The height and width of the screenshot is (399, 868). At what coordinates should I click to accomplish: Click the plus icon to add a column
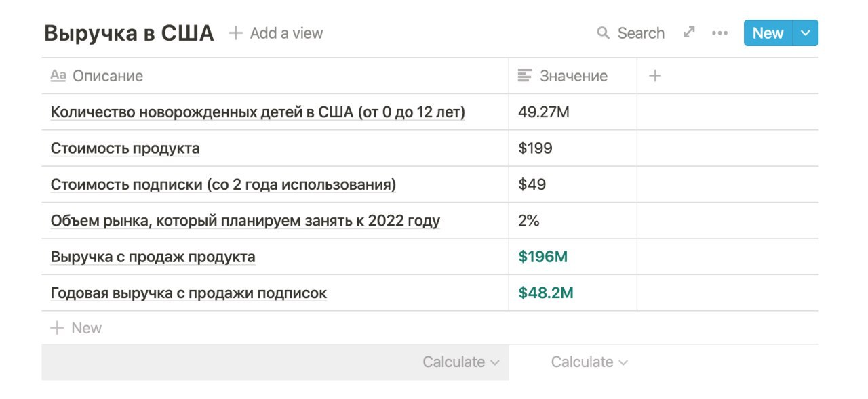[654, 76]
